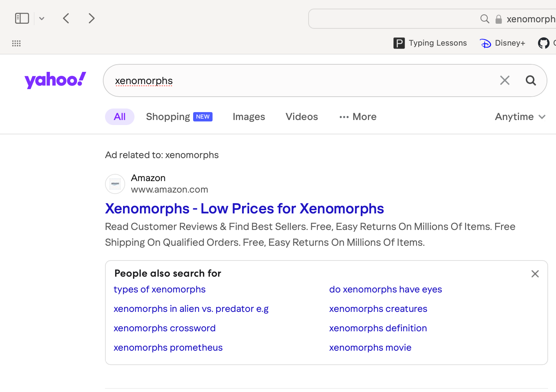Click 'types of xenomorphs' suggestion
This screenshot has width=556, height=392.
click(160, 290)
